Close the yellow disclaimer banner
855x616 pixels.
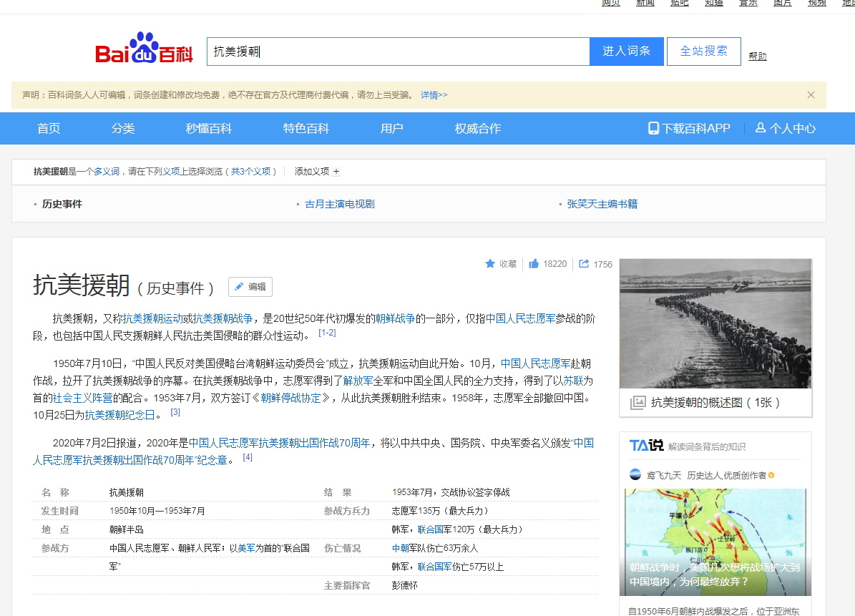tap(811, 95)
